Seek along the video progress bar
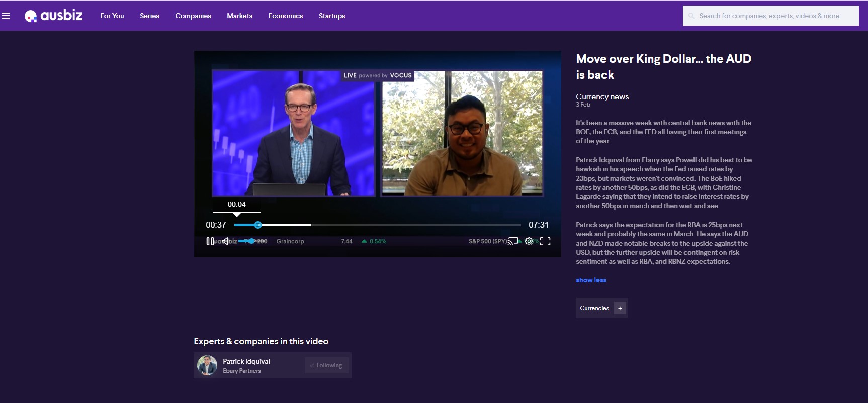The width and height of the screenshot is (868, 403). coord(377,225)
